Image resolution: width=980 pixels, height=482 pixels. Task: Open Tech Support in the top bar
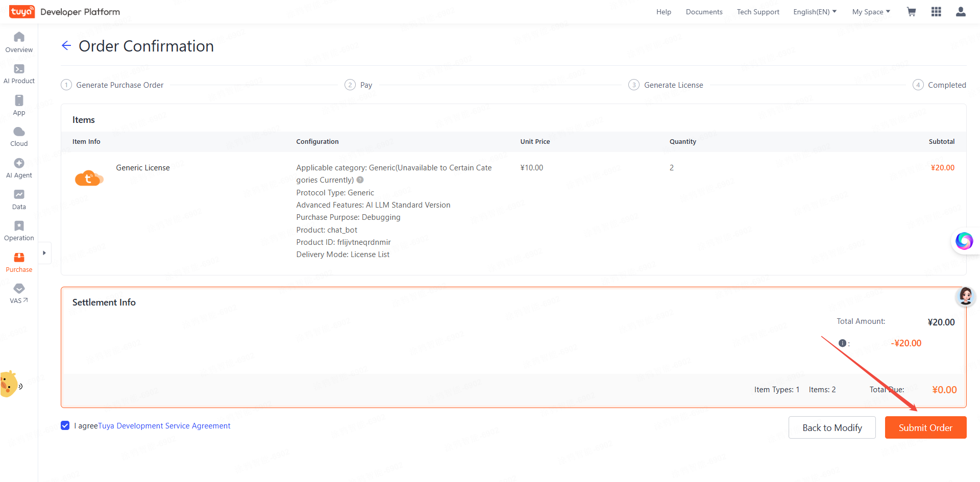pos(758,12)
